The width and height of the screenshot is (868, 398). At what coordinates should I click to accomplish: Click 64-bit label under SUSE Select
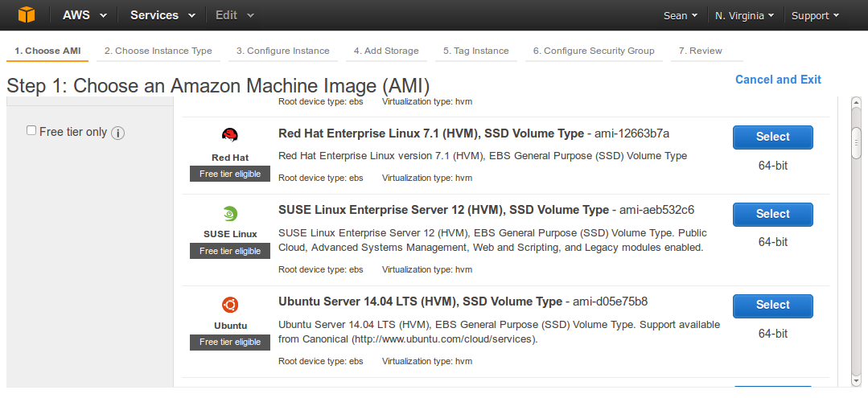(773, 242)
